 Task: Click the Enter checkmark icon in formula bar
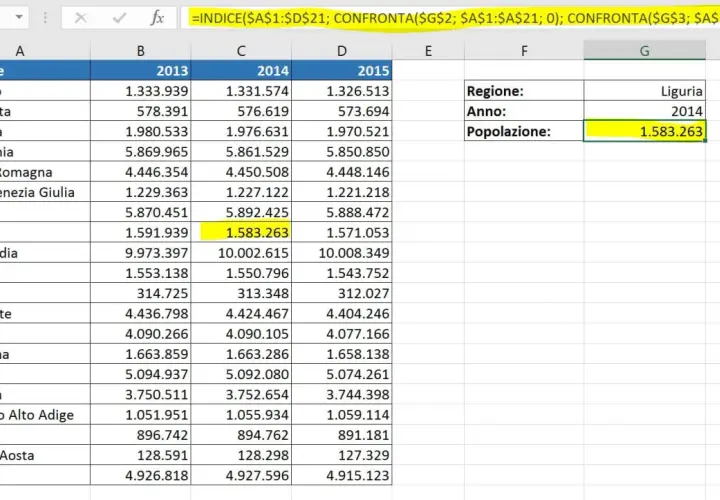(x=119, y=18)
